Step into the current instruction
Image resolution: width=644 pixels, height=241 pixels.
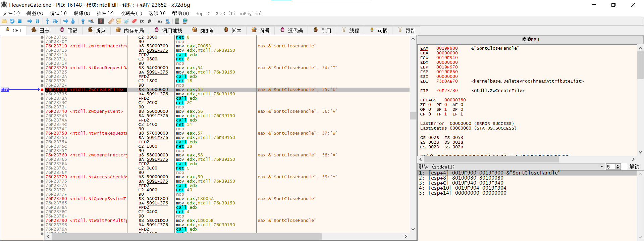pyautogui.click(x=47, y=21)
